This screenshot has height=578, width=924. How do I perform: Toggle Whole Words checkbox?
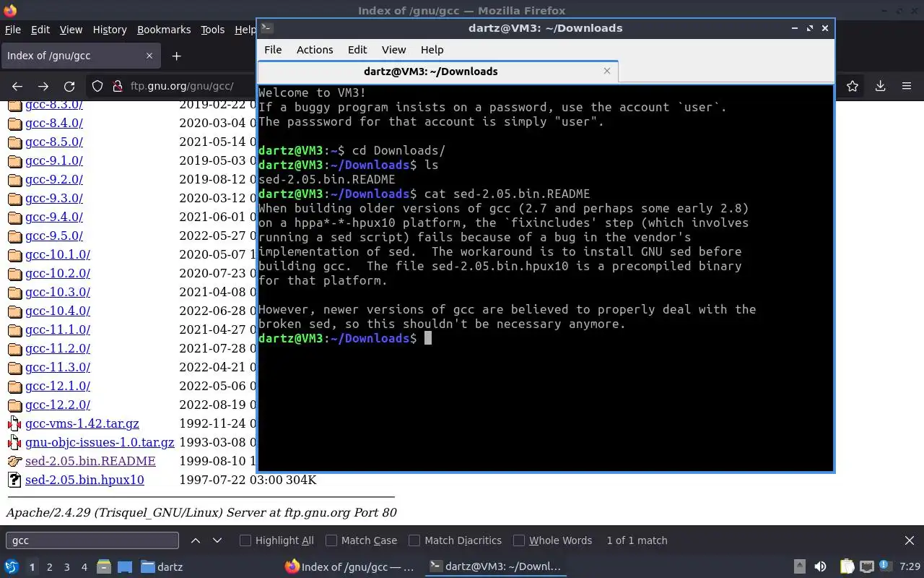519,540
